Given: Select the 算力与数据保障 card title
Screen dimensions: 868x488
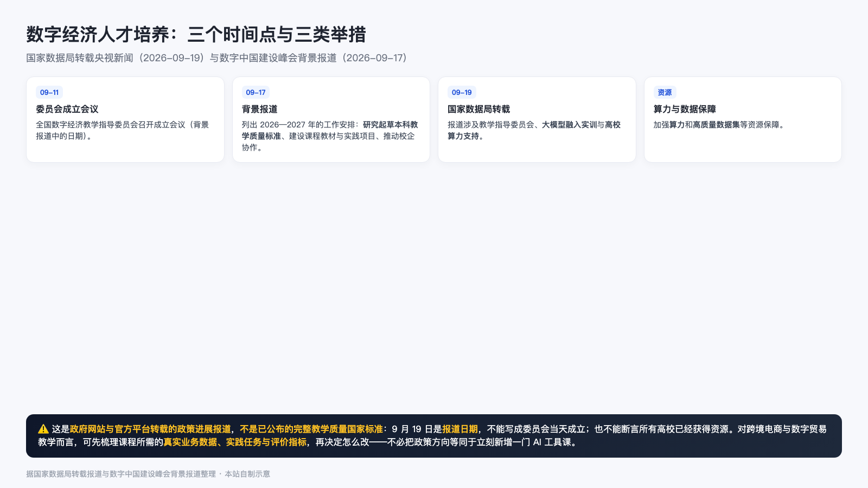Looking at the screenshot, I should coord(685,109).
